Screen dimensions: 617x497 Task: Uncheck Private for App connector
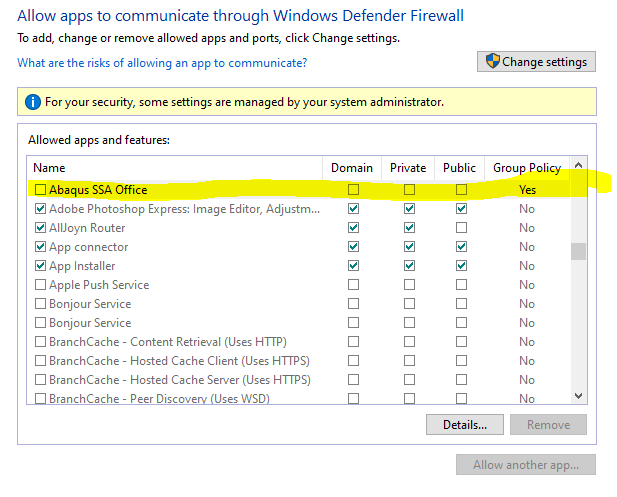409,247
